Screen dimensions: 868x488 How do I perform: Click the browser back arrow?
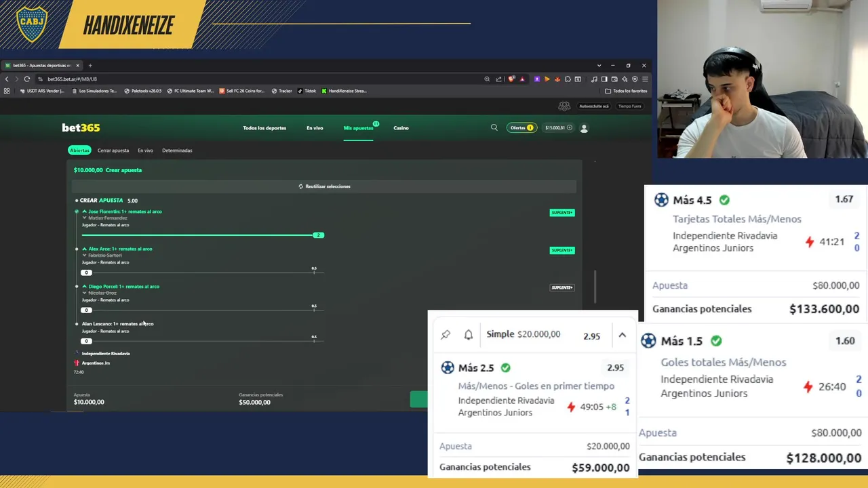tap(7, 79)
